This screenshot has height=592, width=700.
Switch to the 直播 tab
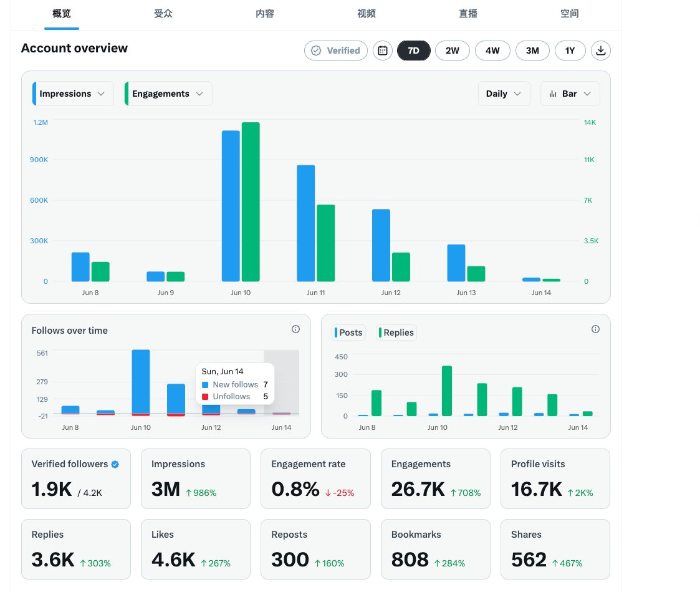(468, 14)
